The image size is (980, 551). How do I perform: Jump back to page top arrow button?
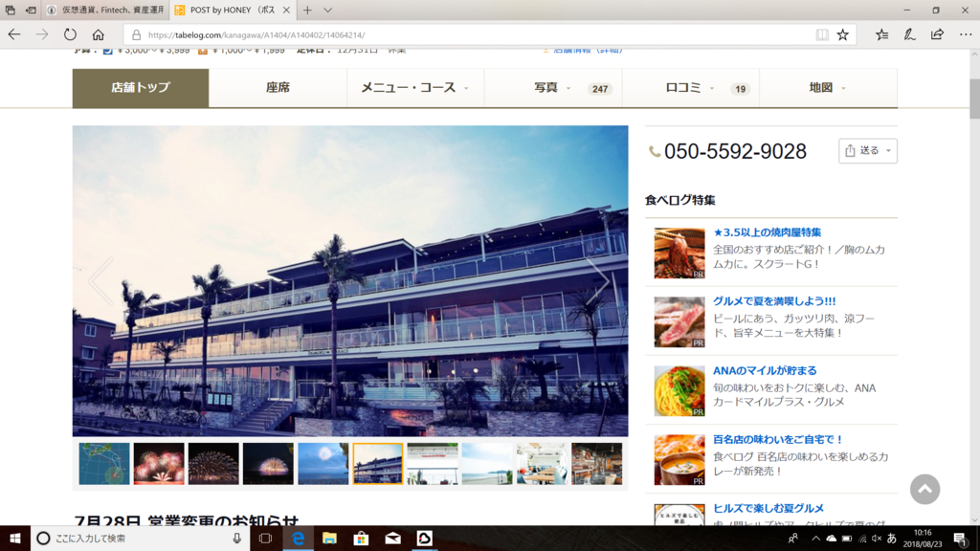pos(925,489)
